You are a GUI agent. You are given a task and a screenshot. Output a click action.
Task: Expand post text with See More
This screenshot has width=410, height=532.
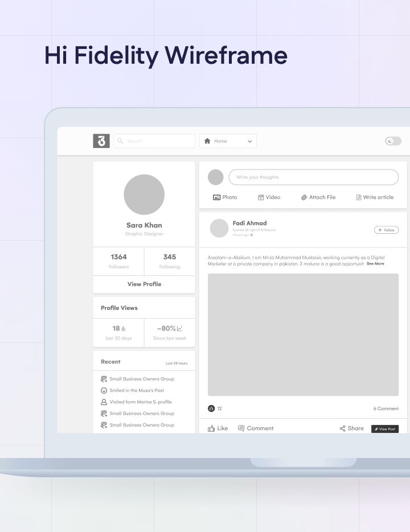(x=375, y=264)
